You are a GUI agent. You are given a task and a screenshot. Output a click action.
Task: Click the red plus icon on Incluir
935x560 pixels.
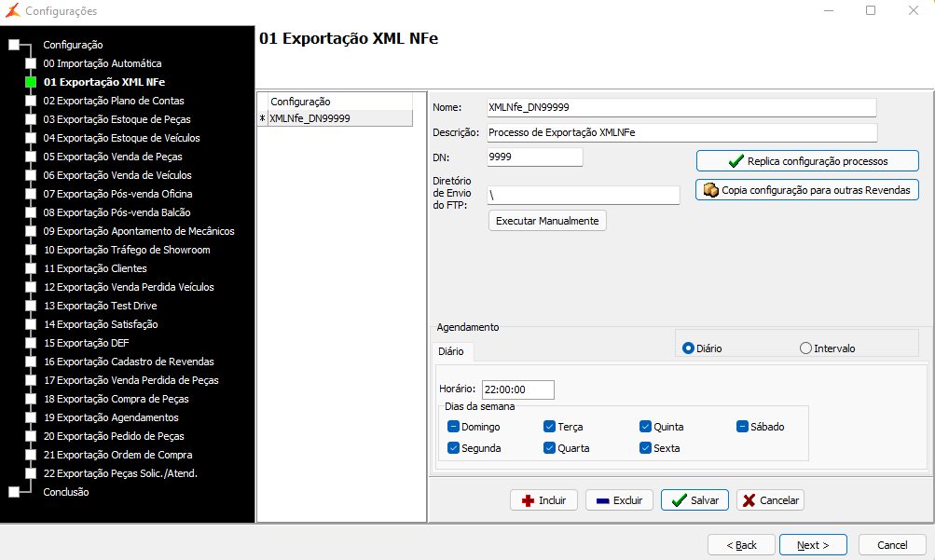point(528,500)
